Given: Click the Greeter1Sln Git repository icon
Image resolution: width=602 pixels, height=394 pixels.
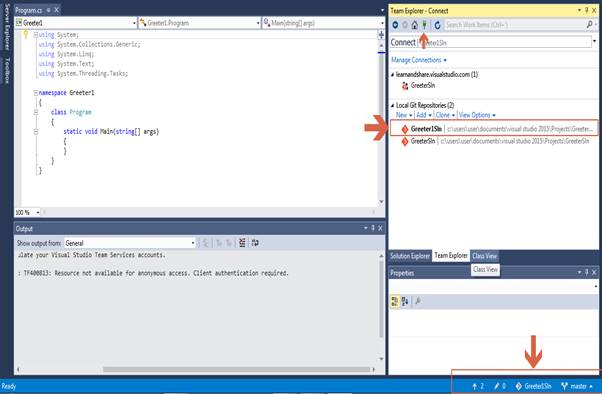Looking at the screenshot, I should click(405, 129).
